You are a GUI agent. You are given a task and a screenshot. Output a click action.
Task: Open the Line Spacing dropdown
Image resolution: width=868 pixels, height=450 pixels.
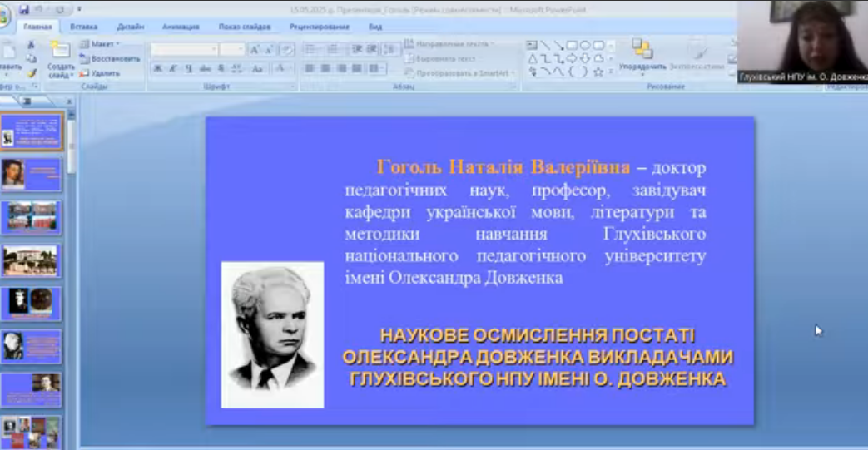click(389, 50)
